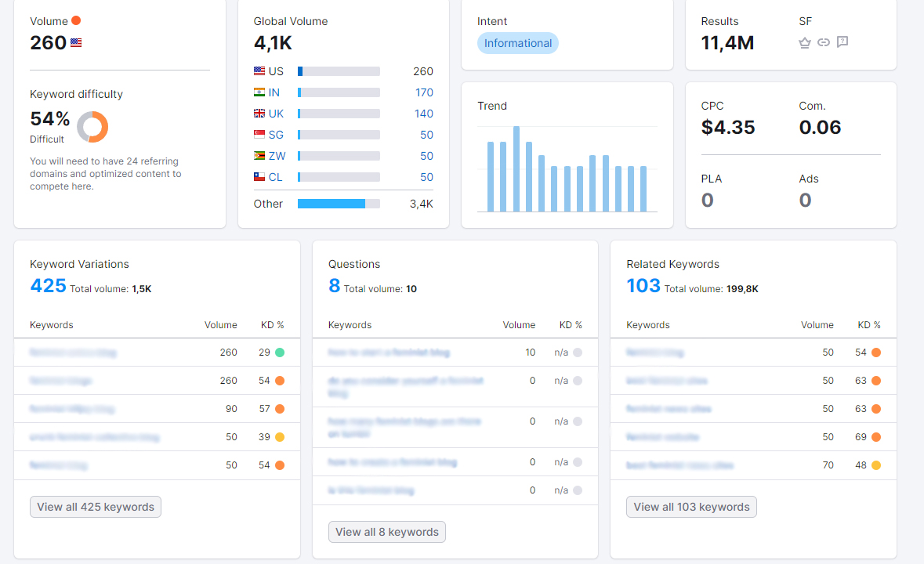
Task: Click the orange dot beside Volume
Action: (x=76, y=20)
